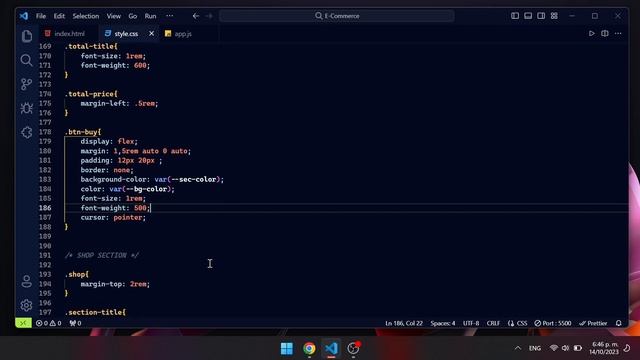Open the remote window indicator in status bar
The image size is (640, 360).
pyautogui.click(x=23, y=323)
